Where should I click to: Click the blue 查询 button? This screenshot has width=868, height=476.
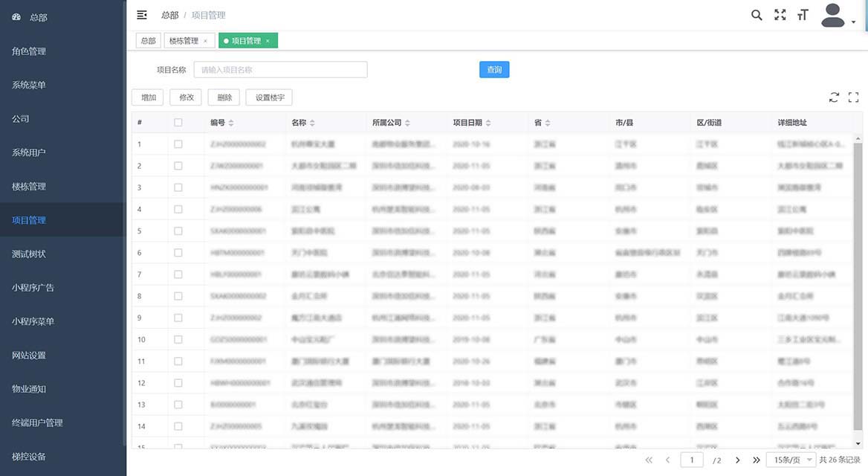pyautogui.click(x=494, y=70)
